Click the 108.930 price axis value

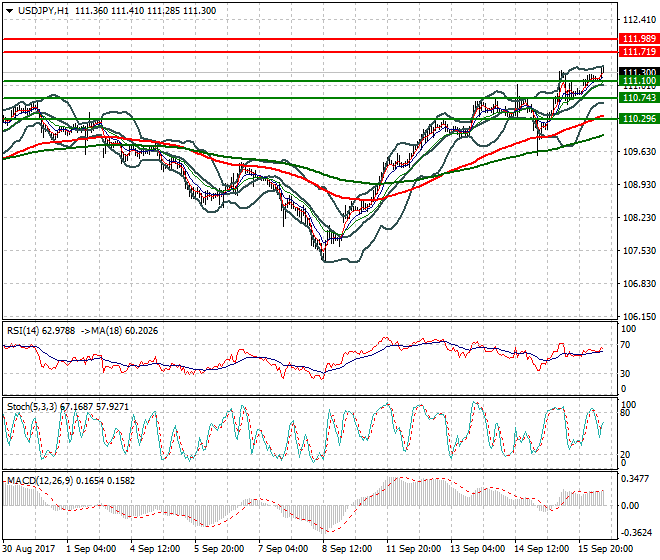click(639, 184)
